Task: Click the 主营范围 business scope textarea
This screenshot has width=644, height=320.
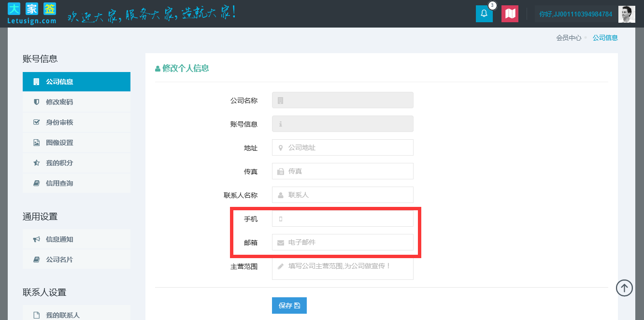Action: [x=348, y=269]
